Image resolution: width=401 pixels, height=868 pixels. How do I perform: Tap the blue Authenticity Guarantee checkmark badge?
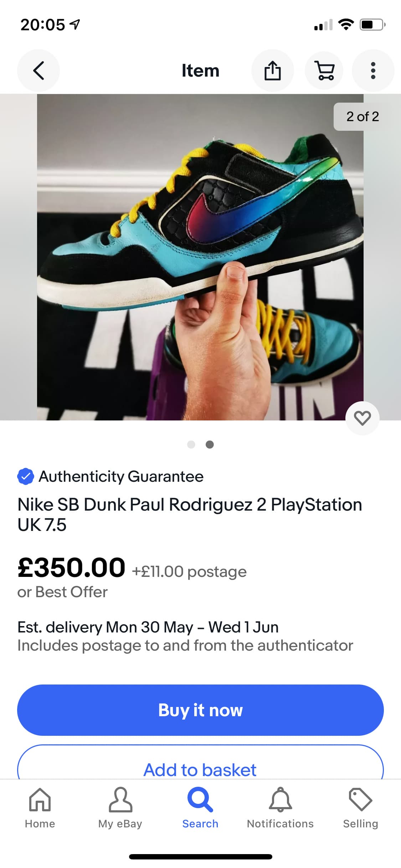[x=26, y=477]
